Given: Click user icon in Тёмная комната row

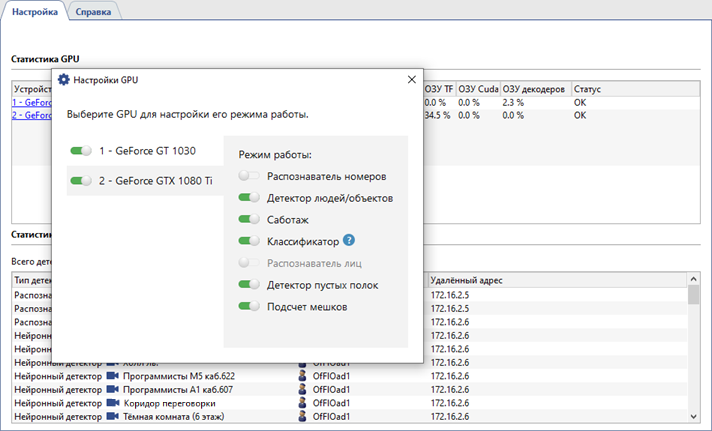Looking at the screenshot, I should [303, 415].
